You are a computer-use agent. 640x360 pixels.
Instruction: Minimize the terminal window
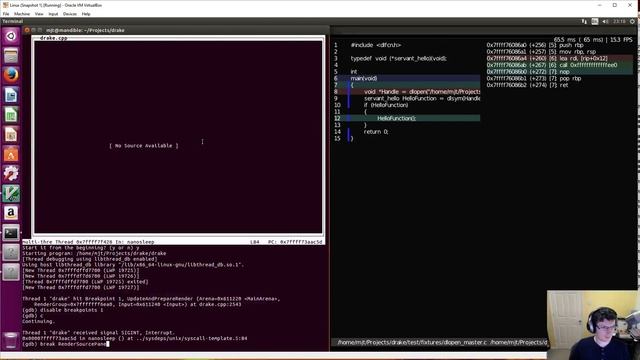pyautogui.click(x=33, y=30)
